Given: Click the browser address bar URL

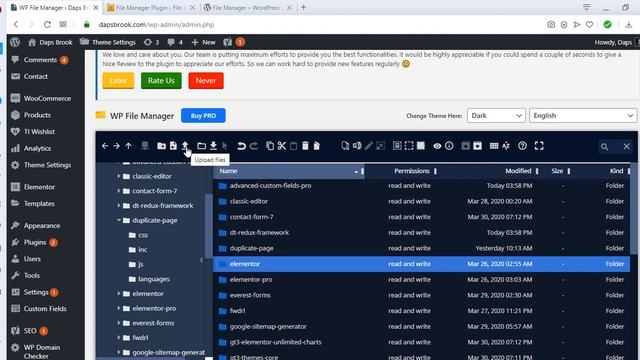Looking at the screenshot, I should click(156, 24).
